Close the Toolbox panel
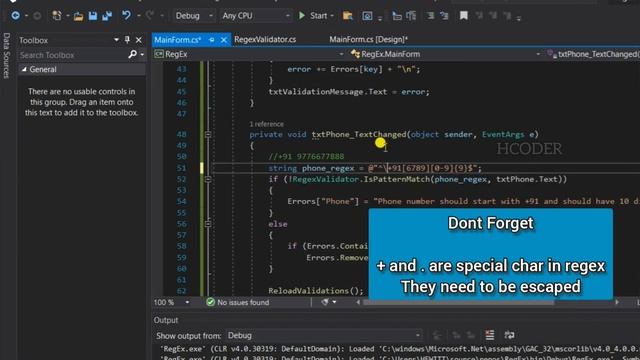Image resolution: width=640 pixels, height=360 pixels. pos(139,40)
